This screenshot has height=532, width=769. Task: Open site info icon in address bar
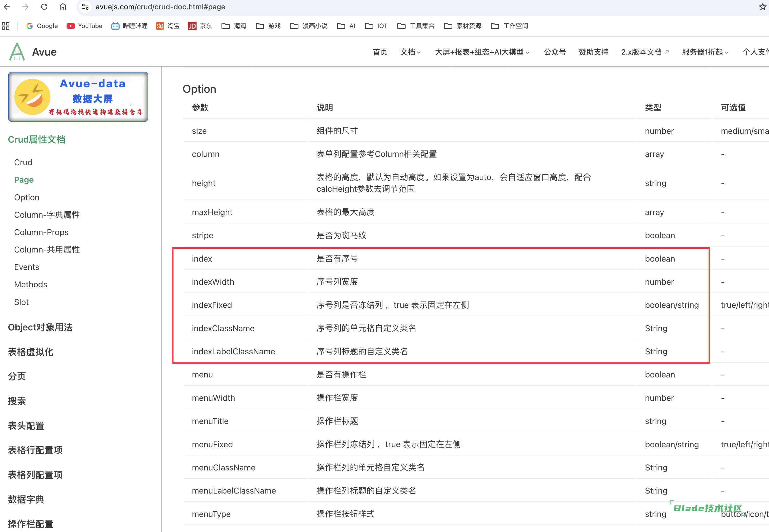tap(85, 7)
